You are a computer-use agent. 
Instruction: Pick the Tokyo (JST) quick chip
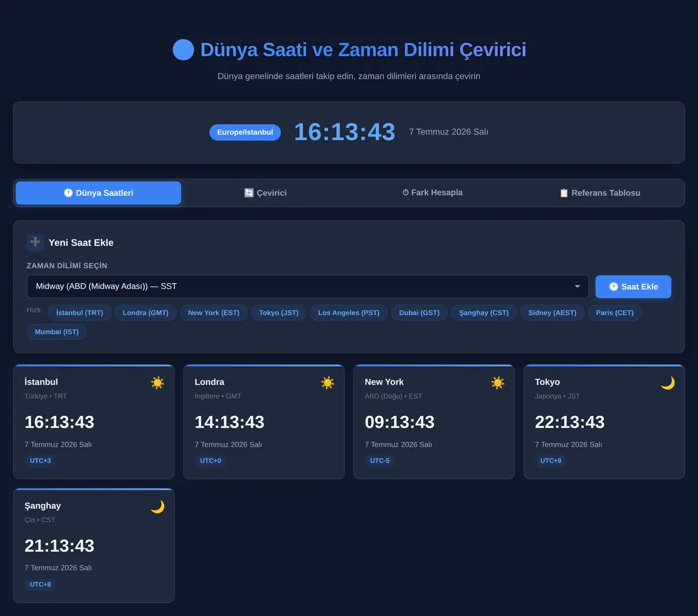[279, 313]
